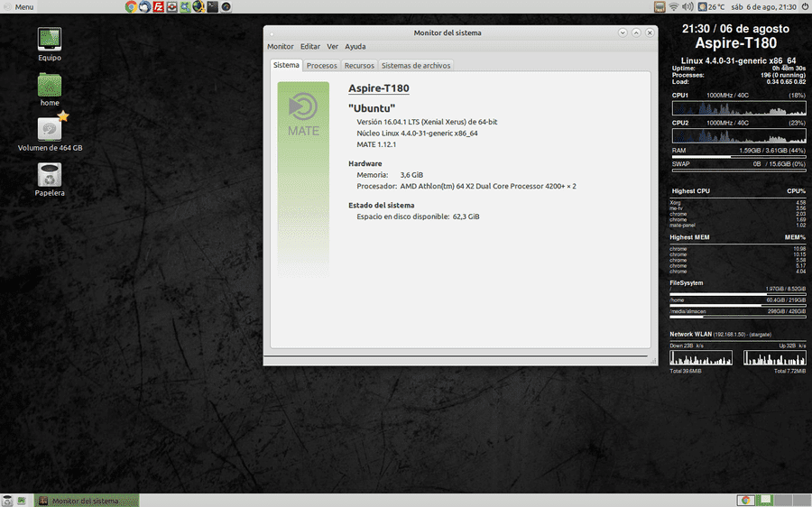Click Versión 16.04.1 LTS text line
Screen dimensions: 812x507
click(x=427, y=122)
